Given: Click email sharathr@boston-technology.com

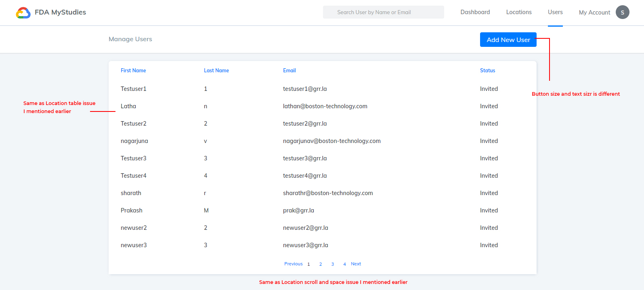Looking at the screenshot, I should click(x=328, y=193).
